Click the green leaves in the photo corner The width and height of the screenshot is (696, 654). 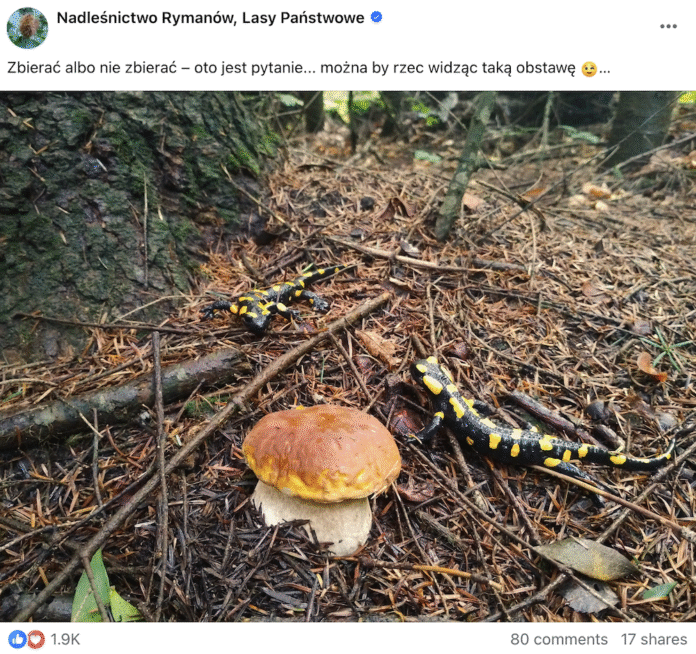(x=100, y=597)
